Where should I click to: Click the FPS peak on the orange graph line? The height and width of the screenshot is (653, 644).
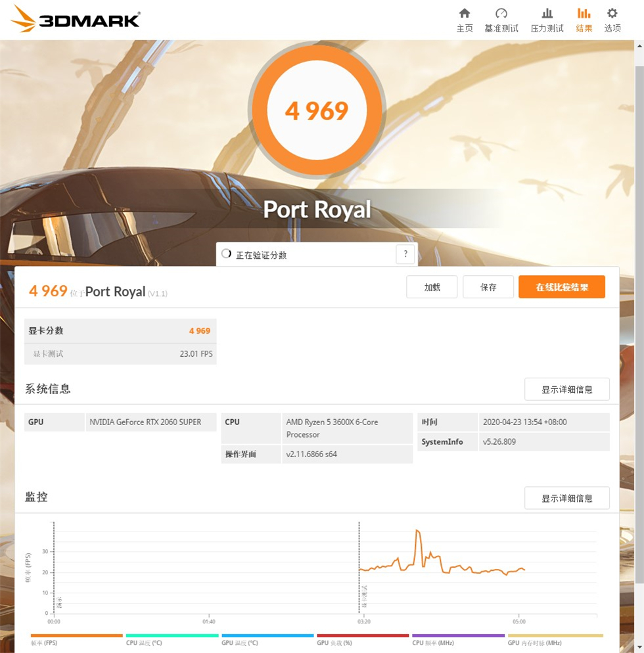click(x=417, y=531)
